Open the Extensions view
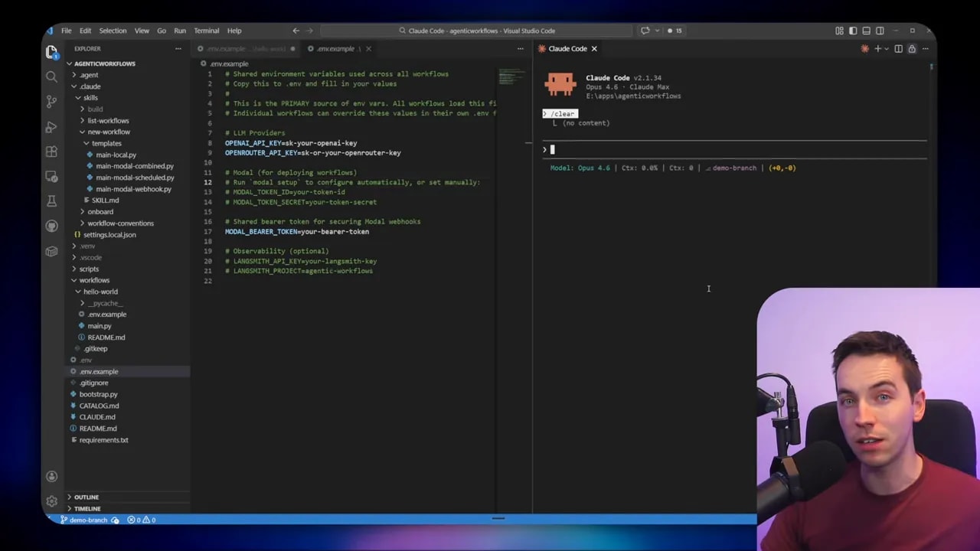Image resolution: width=980 pixels, height=551 pixels. coord(51,152)
